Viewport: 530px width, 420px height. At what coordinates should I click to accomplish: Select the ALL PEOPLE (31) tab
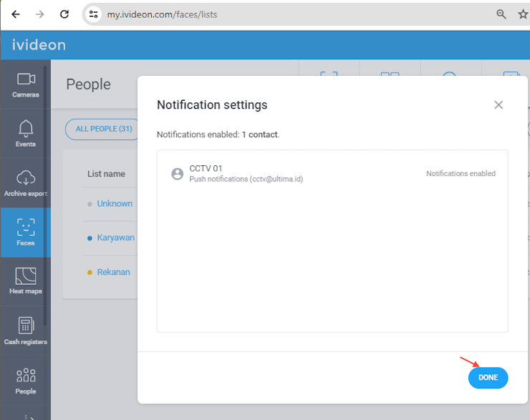tap(104, 129)
